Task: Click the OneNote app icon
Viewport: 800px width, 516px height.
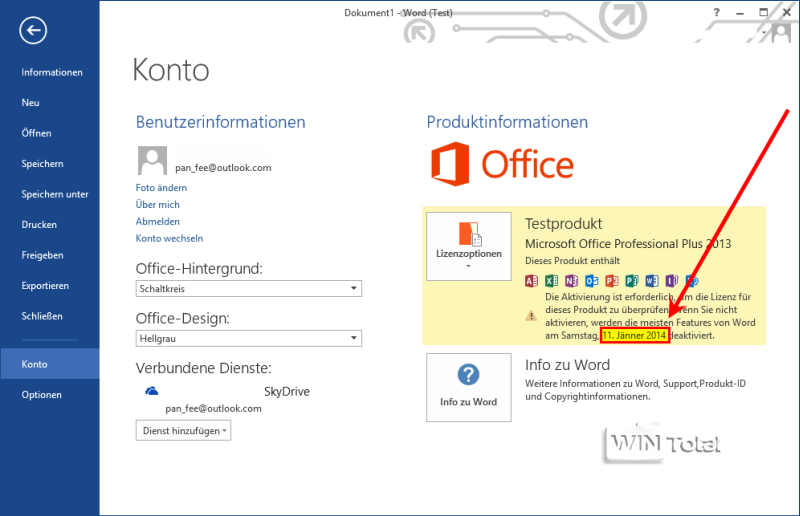Action: point(571,281)
